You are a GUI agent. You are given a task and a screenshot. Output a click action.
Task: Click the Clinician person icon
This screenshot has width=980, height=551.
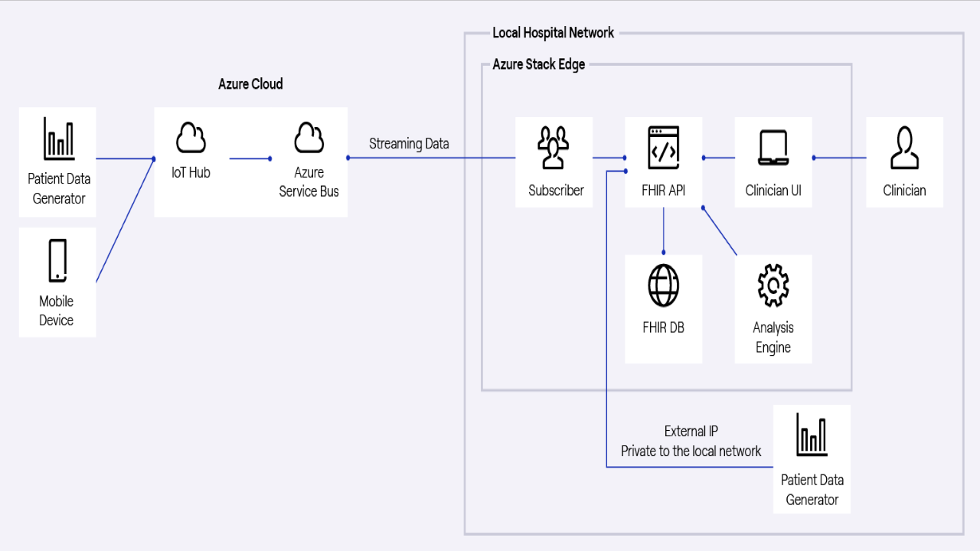pos(904,148)
